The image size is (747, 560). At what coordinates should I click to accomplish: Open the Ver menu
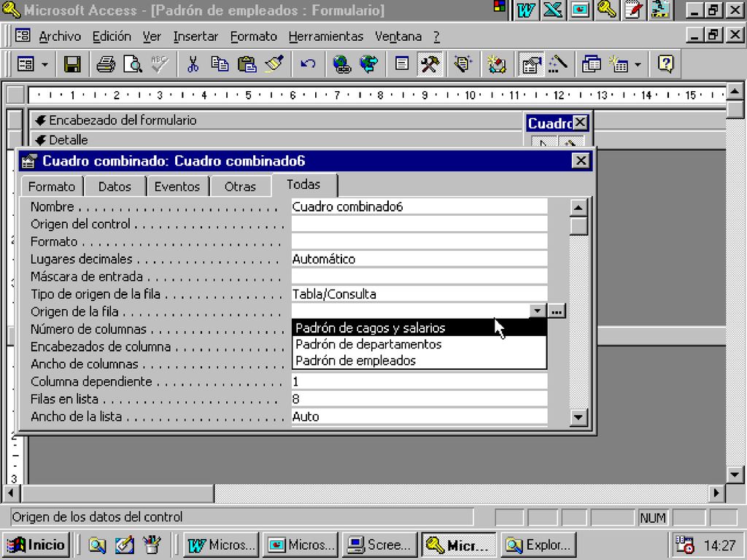pyautogui.click(x=152, y=36)
